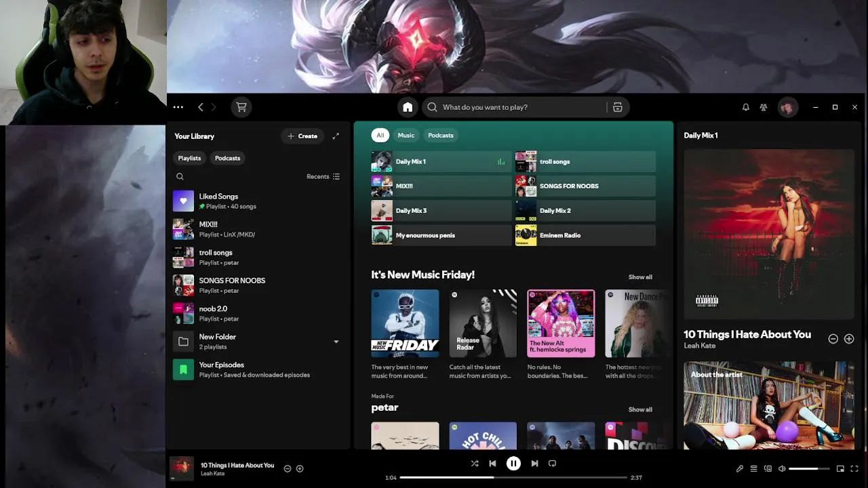Open the Daily Mix 2 tile
Viewport: 868px width, 488px height.
pos(585,211)
